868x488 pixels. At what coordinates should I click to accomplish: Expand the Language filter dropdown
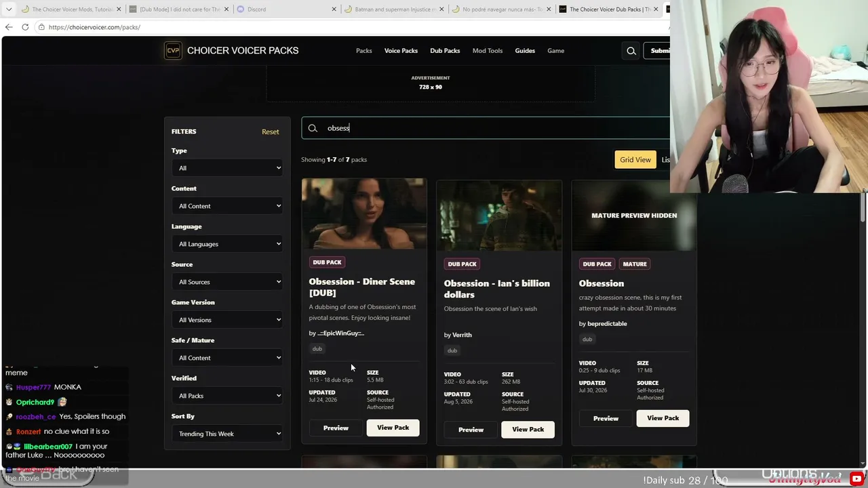coord(227,244)
